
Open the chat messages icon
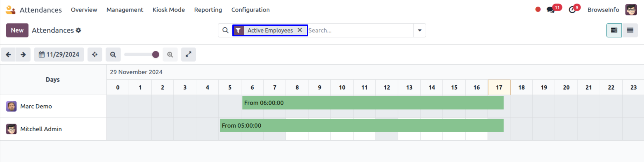click(551, 10)
